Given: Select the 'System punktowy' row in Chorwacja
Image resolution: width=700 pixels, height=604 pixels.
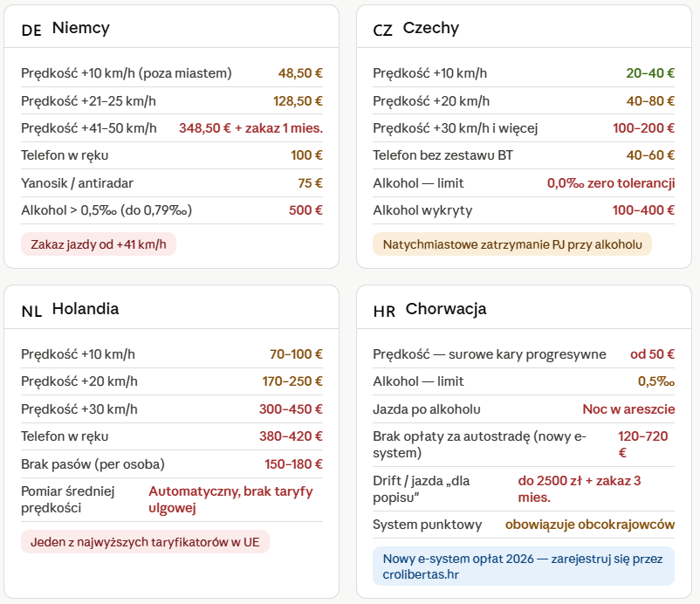Looking at the screenshot, I should click(523, 525).
